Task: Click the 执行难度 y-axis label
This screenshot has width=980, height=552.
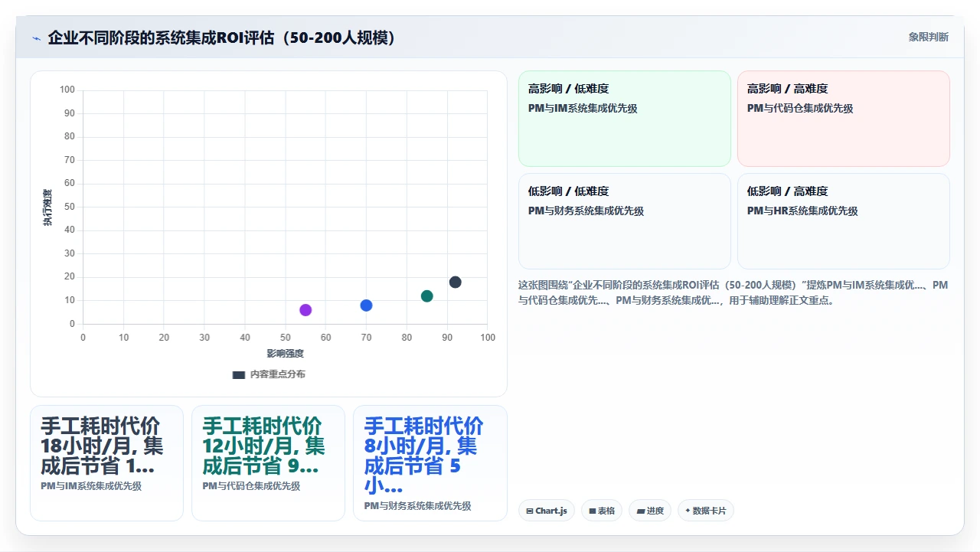Action: [x=47, y=207]
